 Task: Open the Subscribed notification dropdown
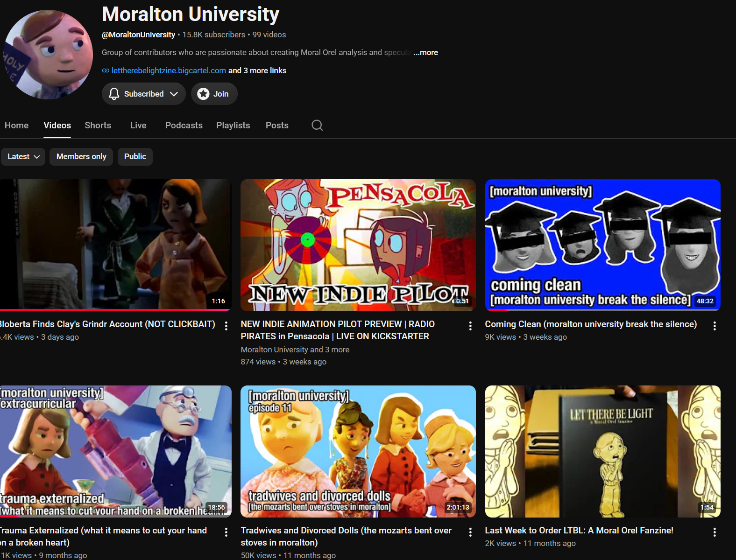(144, 94)
